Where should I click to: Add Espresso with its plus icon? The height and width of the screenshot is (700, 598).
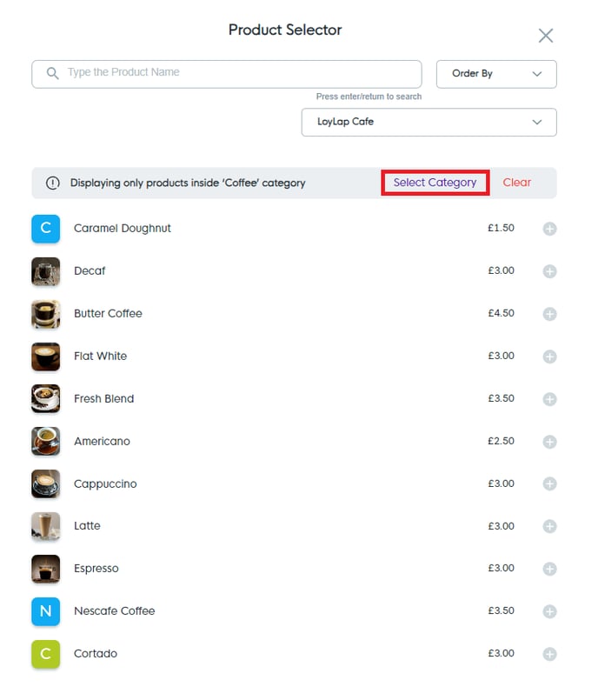click(549, 568)
